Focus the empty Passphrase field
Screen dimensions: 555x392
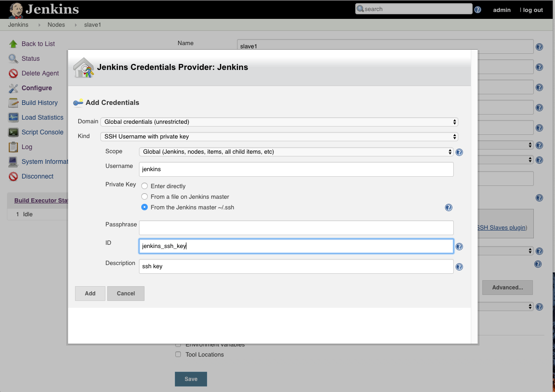coord(296,228)
